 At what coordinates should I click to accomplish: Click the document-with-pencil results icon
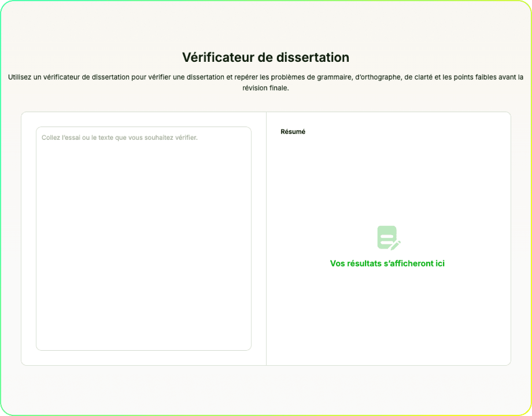coord(389,238)
